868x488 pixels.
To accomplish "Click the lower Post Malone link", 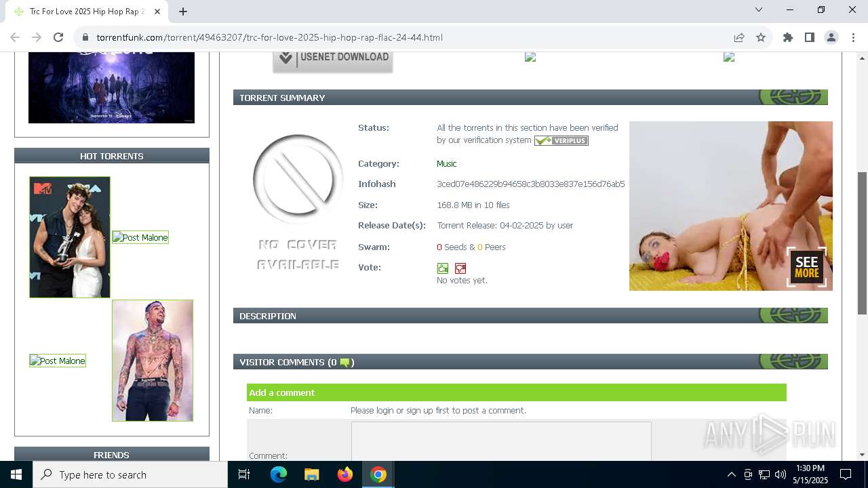I will click(58, 361).
